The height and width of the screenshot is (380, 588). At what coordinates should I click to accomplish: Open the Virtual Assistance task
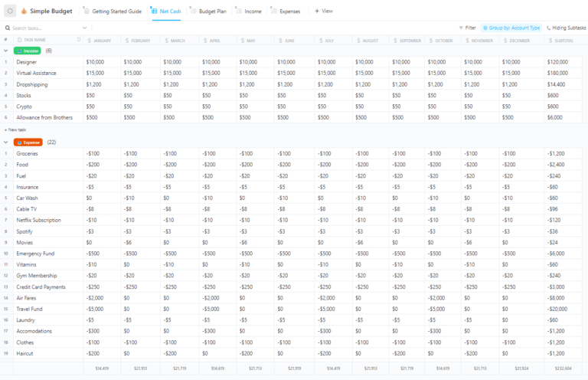(36, 73)
